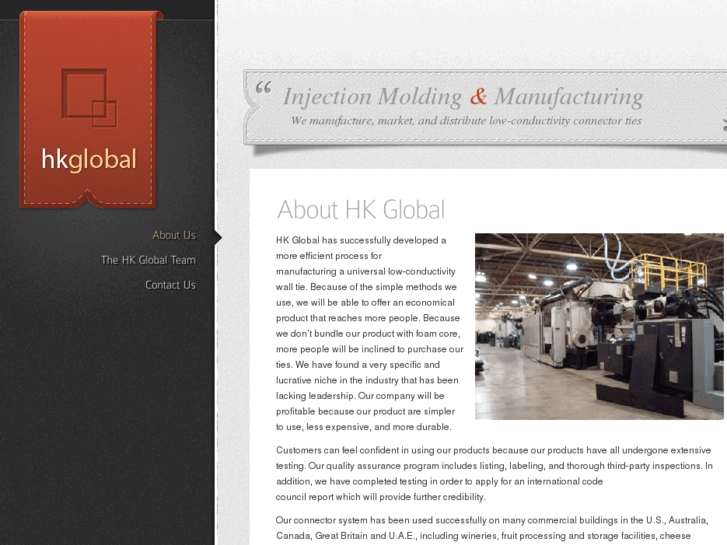727x545 pixels.
Task: Open the About Us menu item
Action: 174,236
